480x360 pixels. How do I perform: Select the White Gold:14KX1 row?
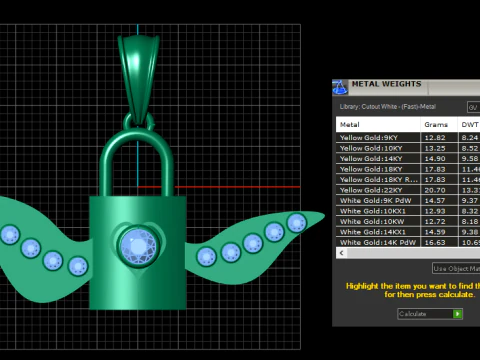pyautogui.click(x=408, y=232)
